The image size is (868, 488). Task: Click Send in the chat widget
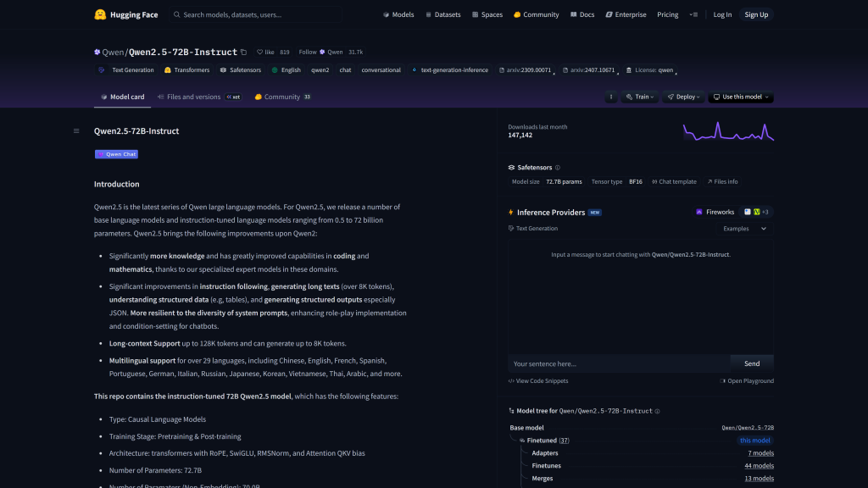pos(752,363)
